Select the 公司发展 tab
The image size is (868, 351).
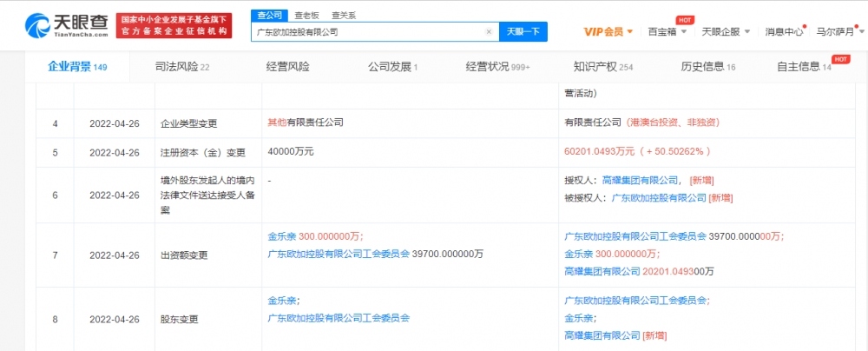[x=392, y=67]
